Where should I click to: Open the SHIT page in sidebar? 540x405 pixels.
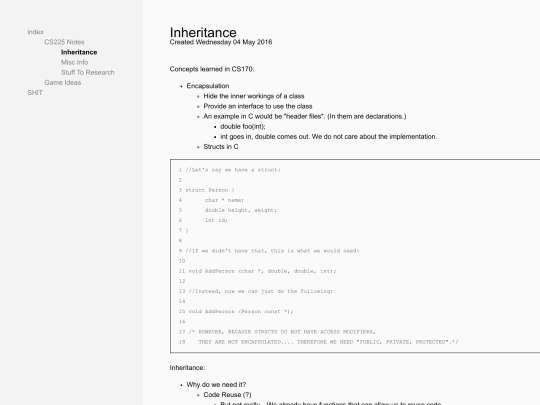35,93
